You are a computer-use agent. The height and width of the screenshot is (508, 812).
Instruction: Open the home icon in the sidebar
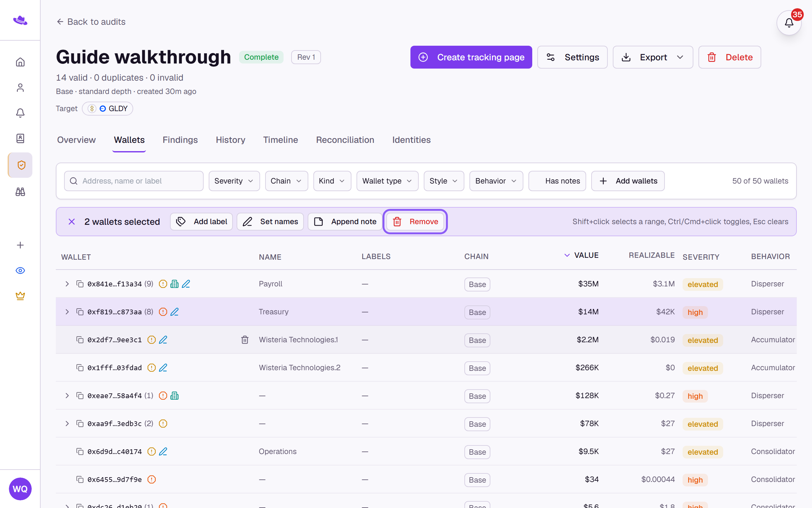point(20,62)
